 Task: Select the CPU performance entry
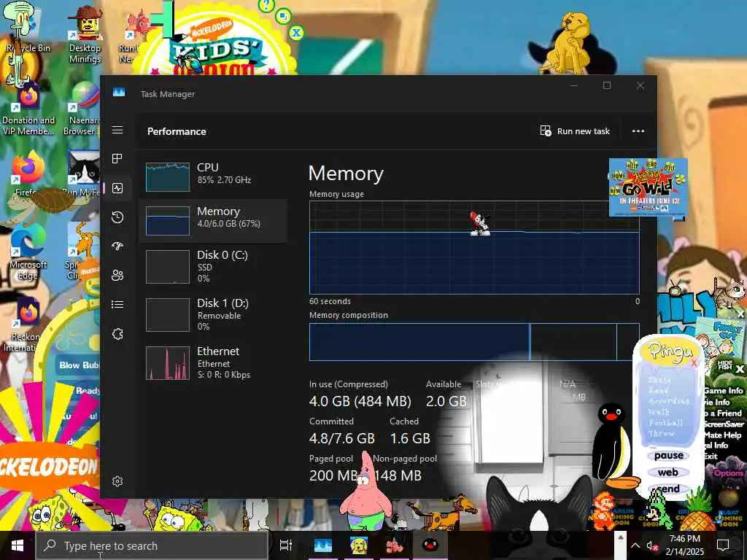click(x=213, y=176)
